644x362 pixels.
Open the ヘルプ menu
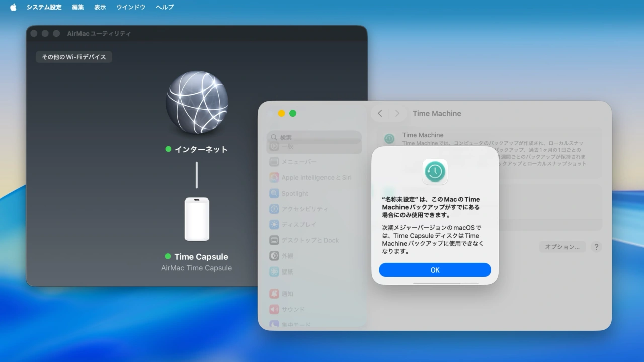click(x=164, y=7)
